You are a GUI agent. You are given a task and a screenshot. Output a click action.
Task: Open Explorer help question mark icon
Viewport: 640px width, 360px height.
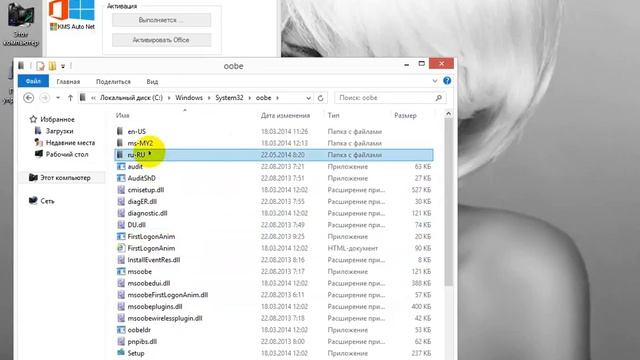tap(447, 81)
